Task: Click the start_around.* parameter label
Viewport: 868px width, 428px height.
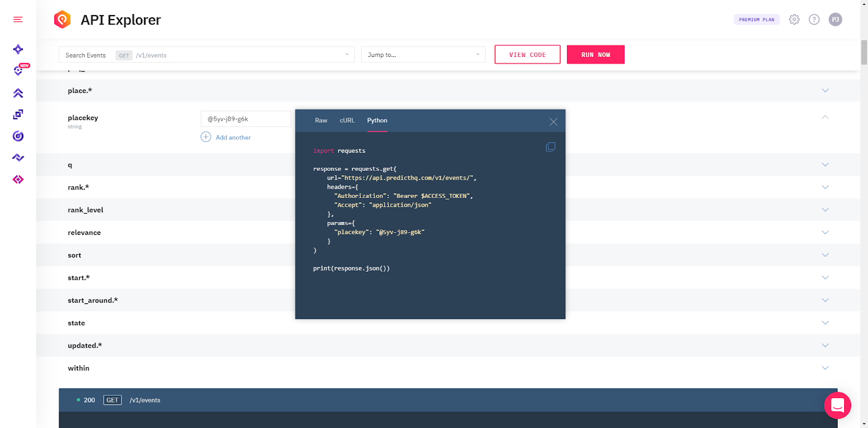Action: [x=93, y=301]
